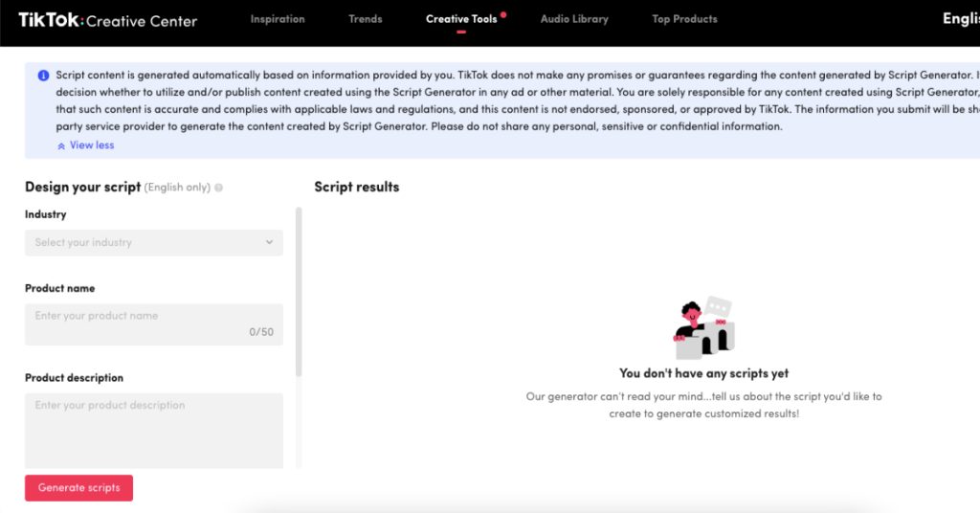Focus the Product description text area
980x513 pixels.
point(154,431)
